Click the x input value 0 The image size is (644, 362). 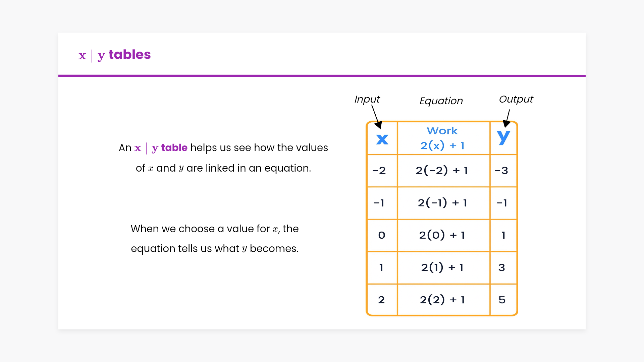coord(382,235)
